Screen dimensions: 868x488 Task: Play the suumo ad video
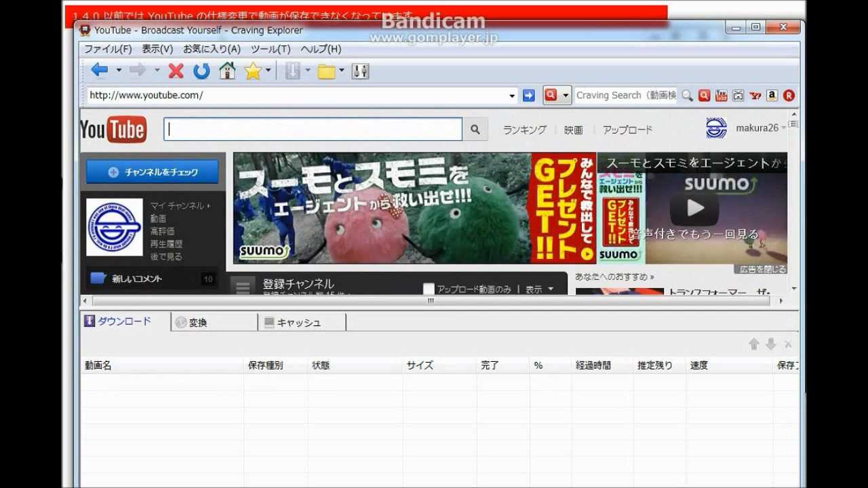click(x=694, y=209)
